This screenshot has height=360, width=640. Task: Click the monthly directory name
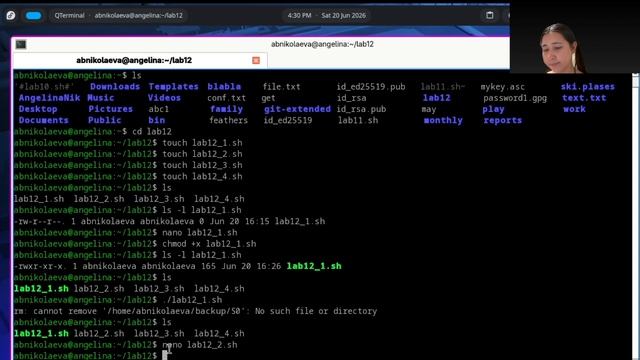(x=443, y=120)
